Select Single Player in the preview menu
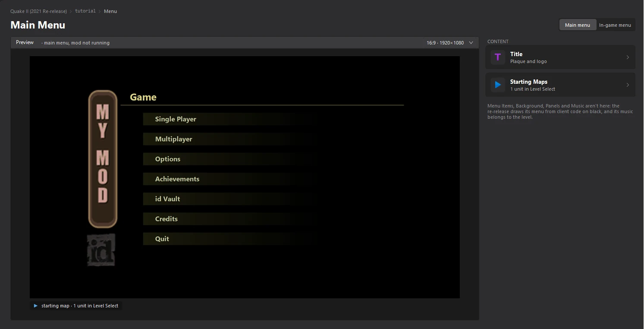The width and height of the screenshot is (644, 329). click(230, 119)
